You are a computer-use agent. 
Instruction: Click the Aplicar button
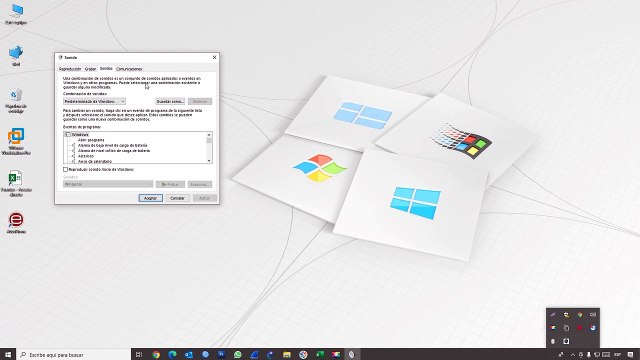click(204, 198)
